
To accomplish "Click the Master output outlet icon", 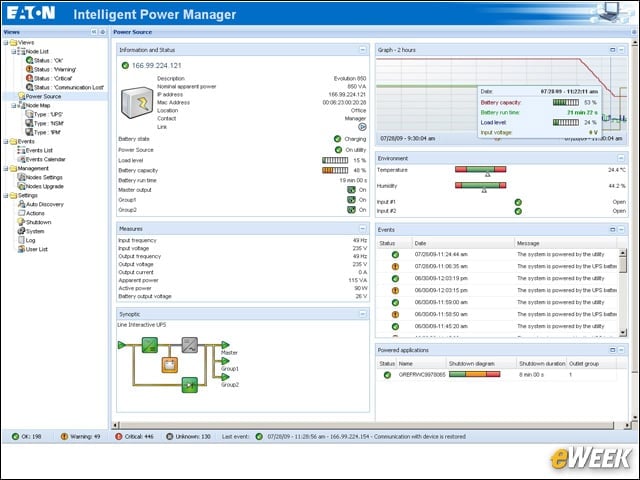I will (x=351, y=190).
